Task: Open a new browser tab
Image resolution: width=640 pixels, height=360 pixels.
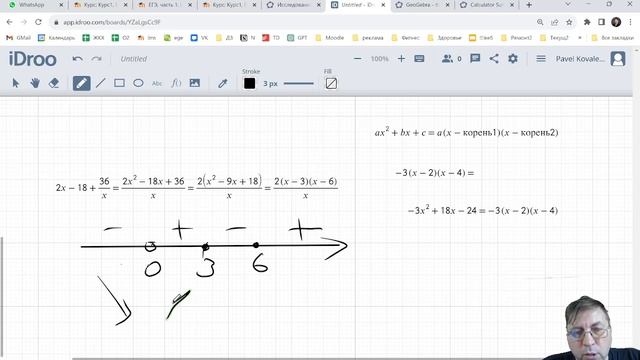Action: tap(529, 5)
